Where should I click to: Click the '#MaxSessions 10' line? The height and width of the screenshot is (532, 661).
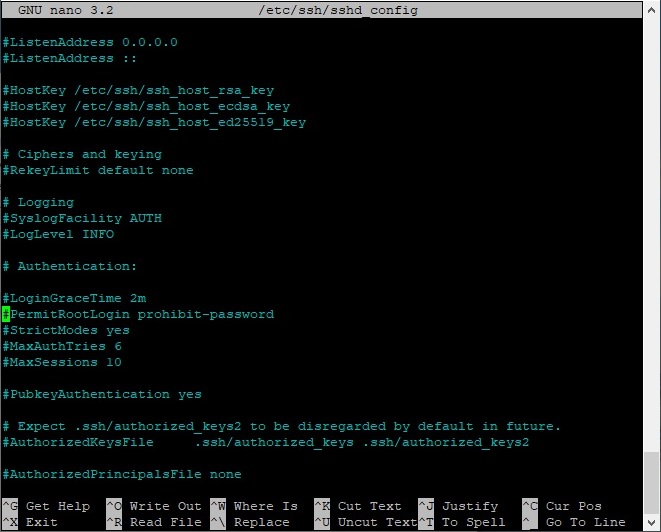(62, 363)
